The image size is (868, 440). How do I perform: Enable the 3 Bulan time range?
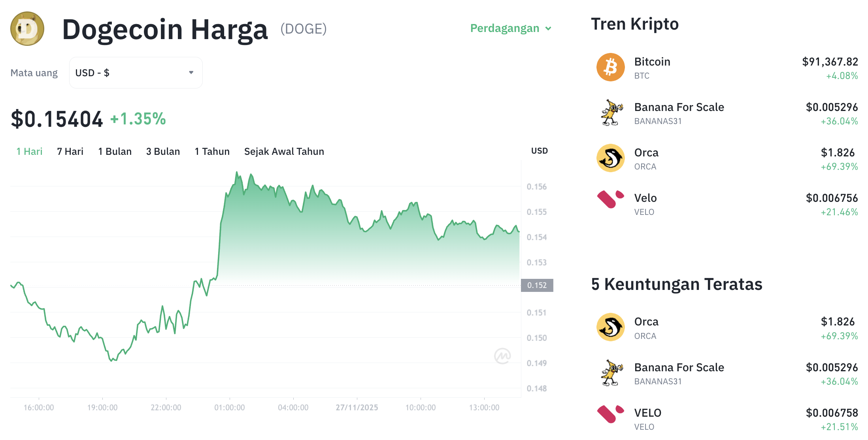click(x=163, y=151)
